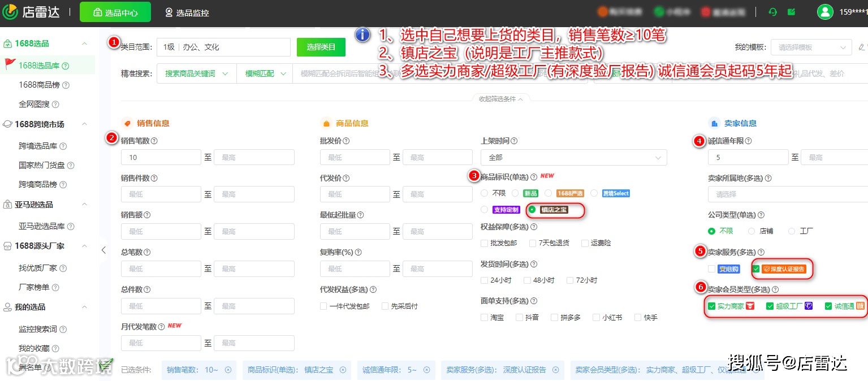Image resolution: width=868 pixels, height=381 pixels.
Task: Collapse the 亚马逊选品 sidebar group
Action: pyautogui.click(x=85, y=205)
